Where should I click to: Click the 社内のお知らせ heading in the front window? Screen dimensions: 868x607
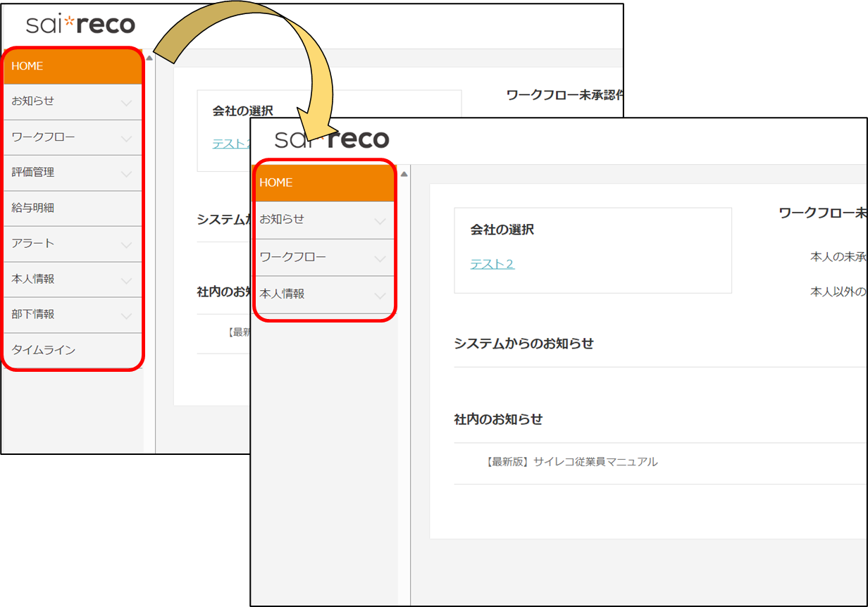[x=499, y=419]
